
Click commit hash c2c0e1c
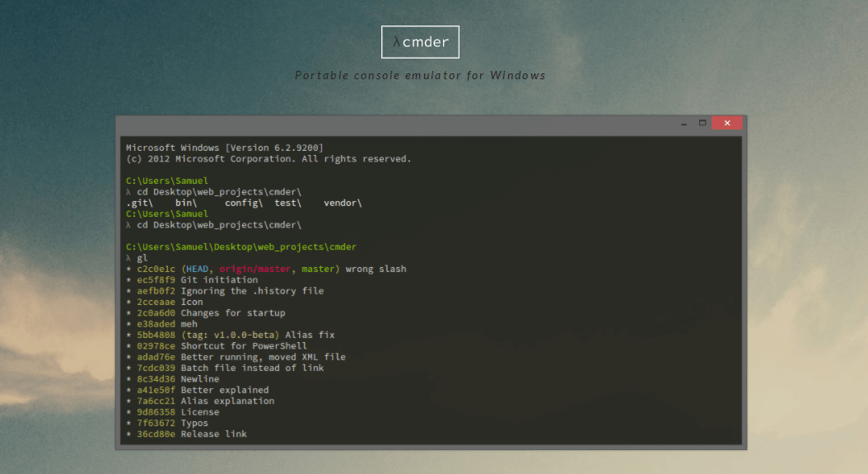click(x=156, y=269)
